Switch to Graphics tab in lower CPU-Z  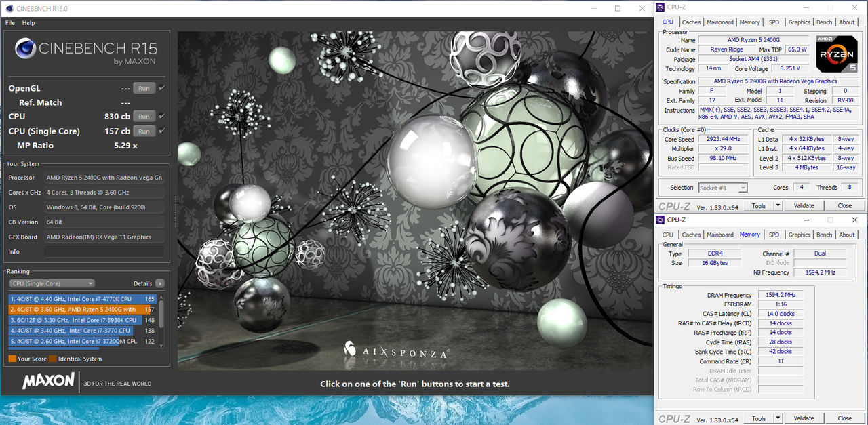(x=799, y=235)
